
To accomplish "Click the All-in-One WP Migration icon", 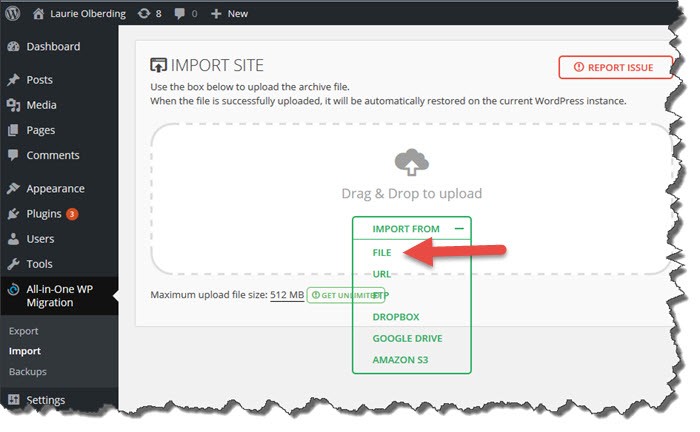I will (x=13, y=290).
